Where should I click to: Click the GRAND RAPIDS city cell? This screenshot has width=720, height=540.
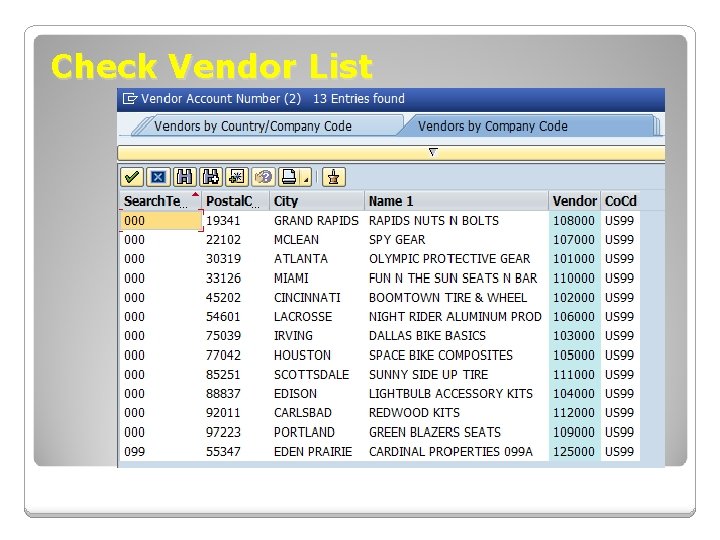point(316,221)
